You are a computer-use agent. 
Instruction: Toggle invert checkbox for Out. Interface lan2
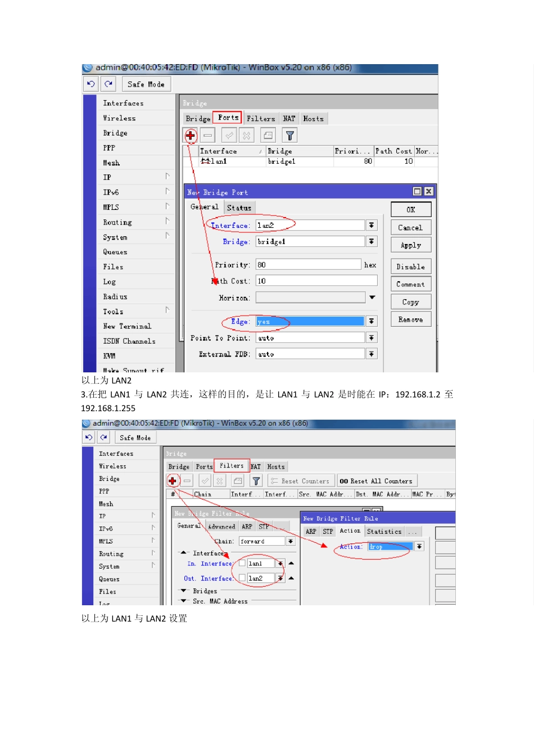[x=242, y=578]
